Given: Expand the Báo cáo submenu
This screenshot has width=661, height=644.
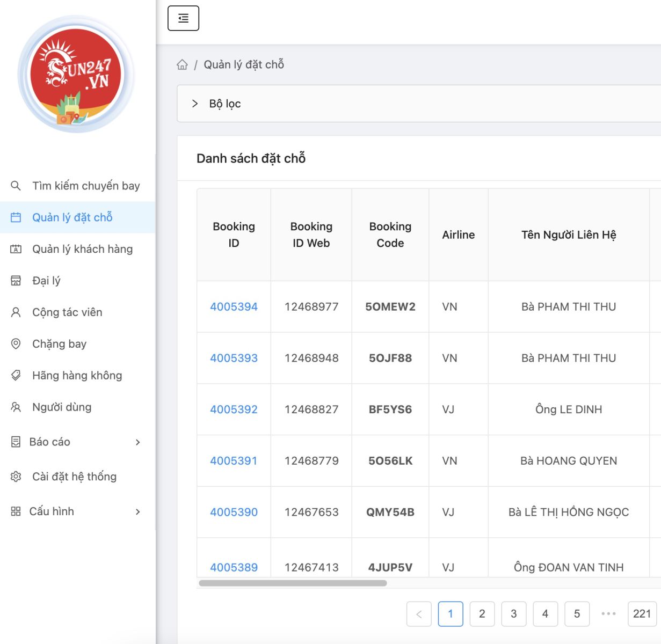Looking at the screenshot, I should (x=137, y=442).
